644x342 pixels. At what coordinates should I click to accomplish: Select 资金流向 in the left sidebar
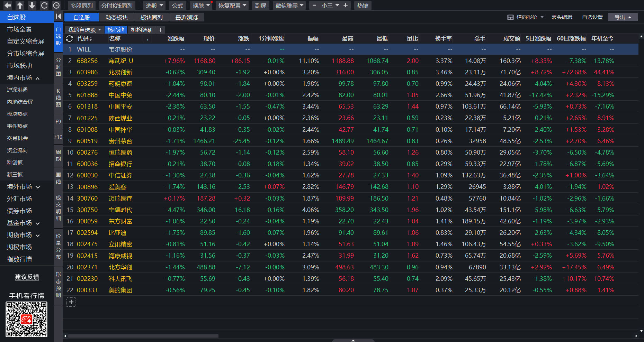pyautogui.click(x=27, y=150)
